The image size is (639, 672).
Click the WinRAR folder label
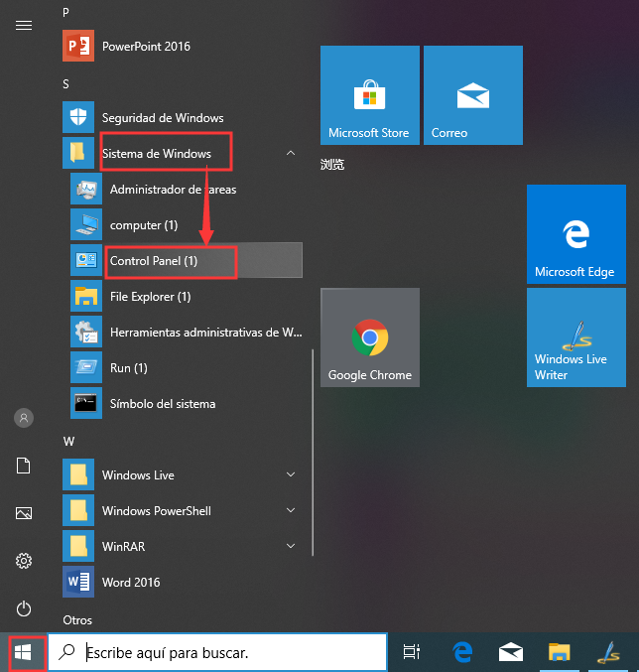click(x=123, y=546)
